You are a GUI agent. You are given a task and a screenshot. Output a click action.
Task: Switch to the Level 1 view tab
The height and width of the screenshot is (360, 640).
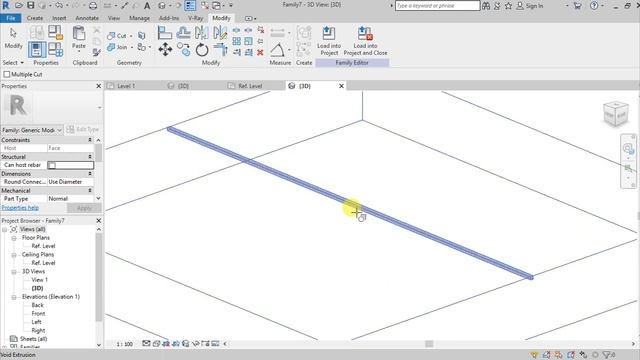(126, 86)
